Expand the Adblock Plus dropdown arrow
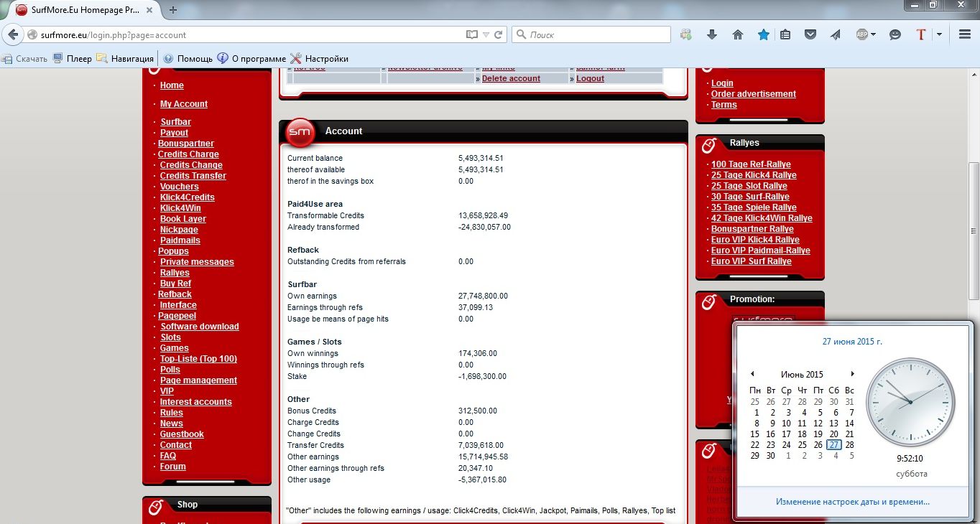Screen dimensions: 980x524 point(874,34)
